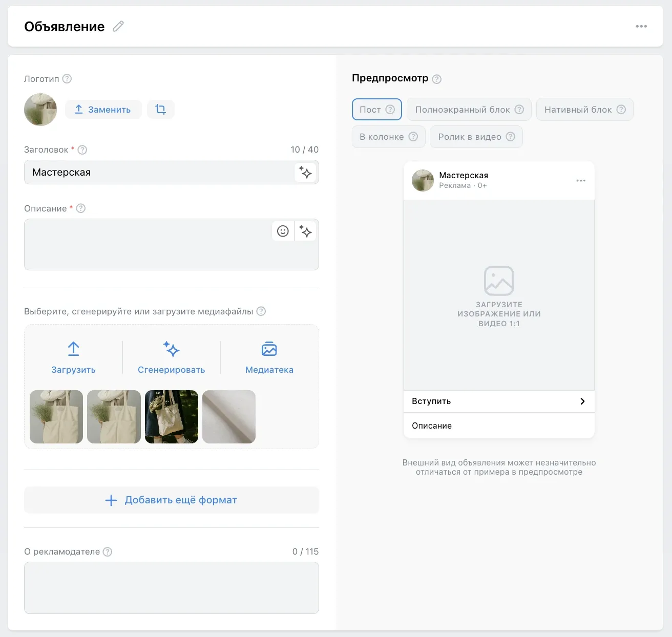Click the help icon next to Заголовок
The height and width of the screenshot is (637, 672).
tap(82, 150)
